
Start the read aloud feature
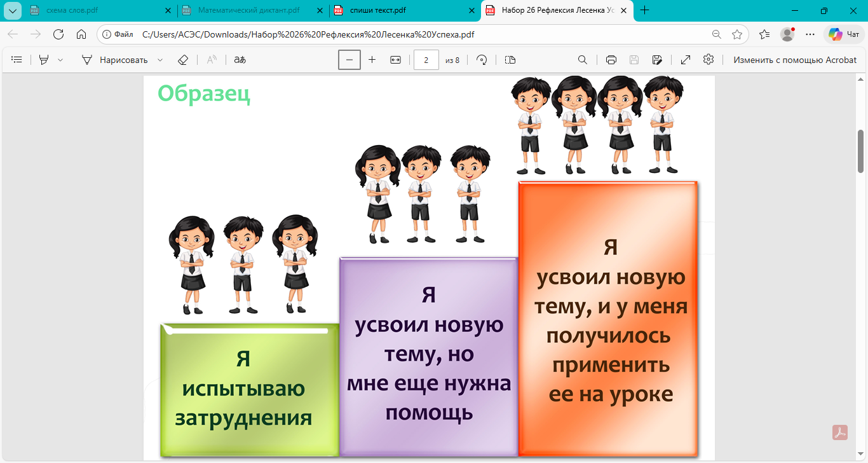[212, 60]
